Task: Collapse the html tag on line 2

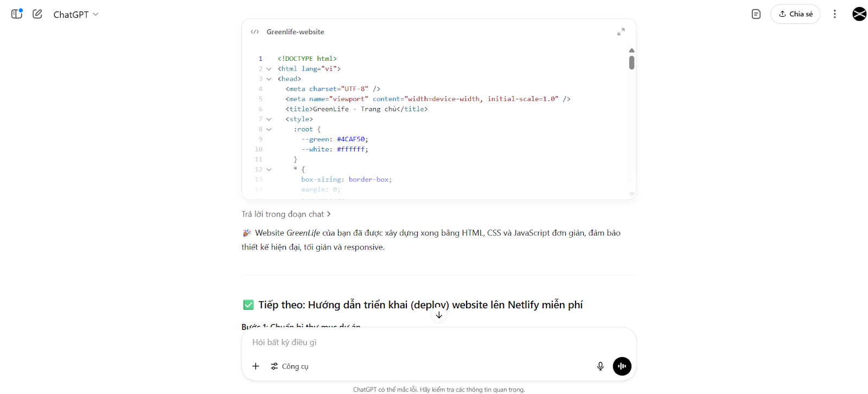Action: coord(269,69)
